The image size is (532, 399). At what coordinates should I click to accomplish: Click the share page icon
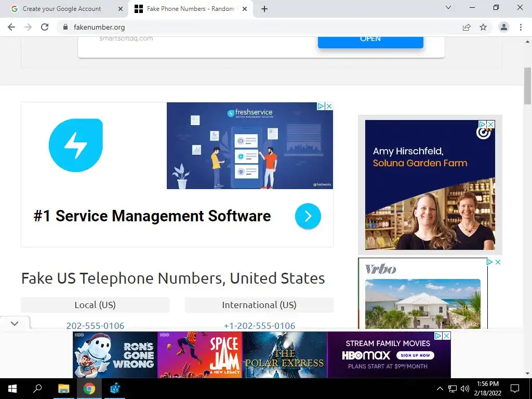coord(467,27)
